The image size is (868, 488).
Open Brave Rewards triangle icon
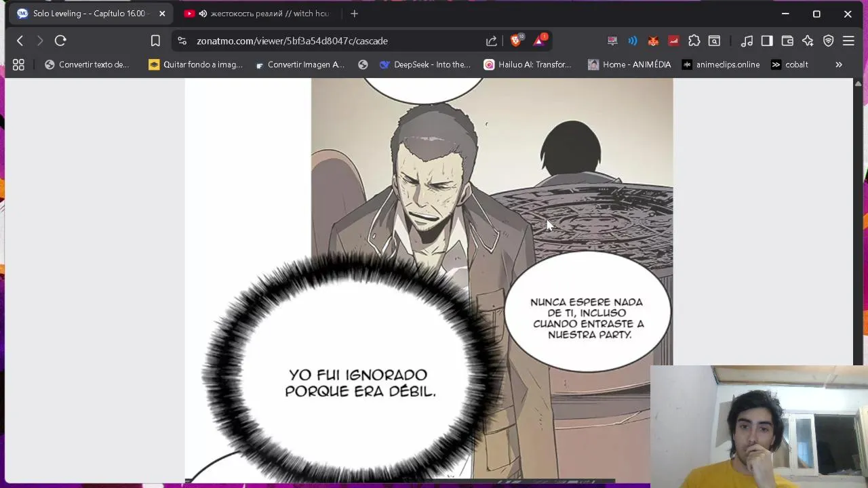coord(540,40)
